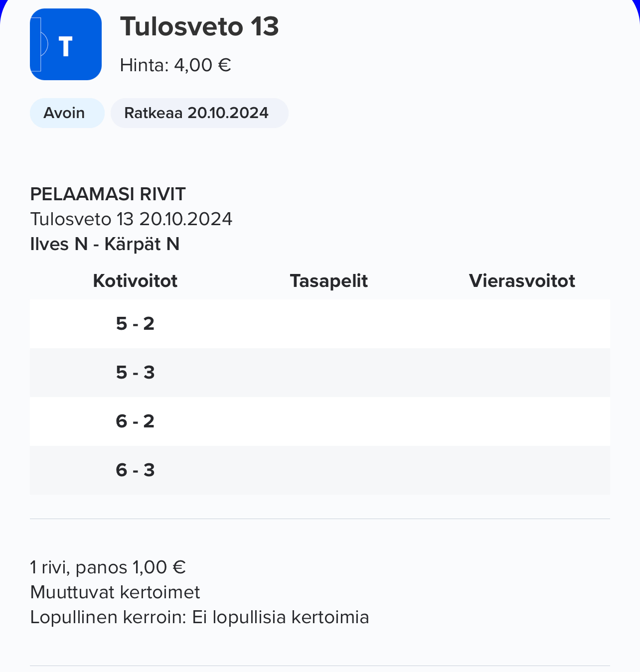Select the 6 - 2 score row
The image size is (640, 672).
click(x=320, y=421)
